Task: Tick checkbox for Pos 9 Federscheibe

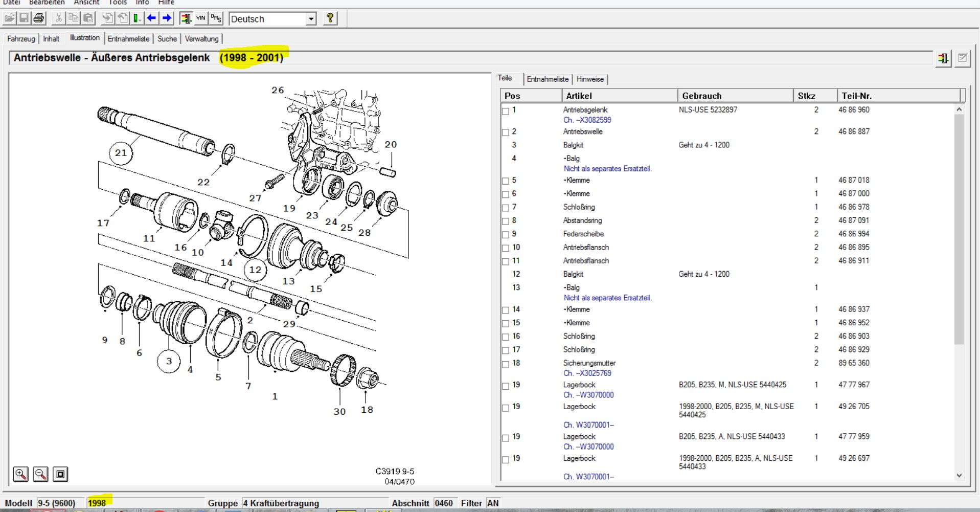Action: [506, 235]
